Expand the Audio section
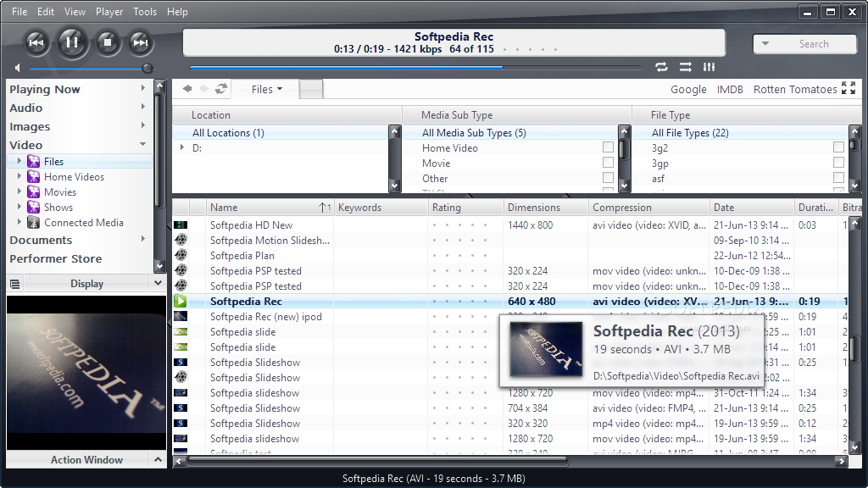Image resolution: width=868 pixels, height=488 pixels. 142,108
